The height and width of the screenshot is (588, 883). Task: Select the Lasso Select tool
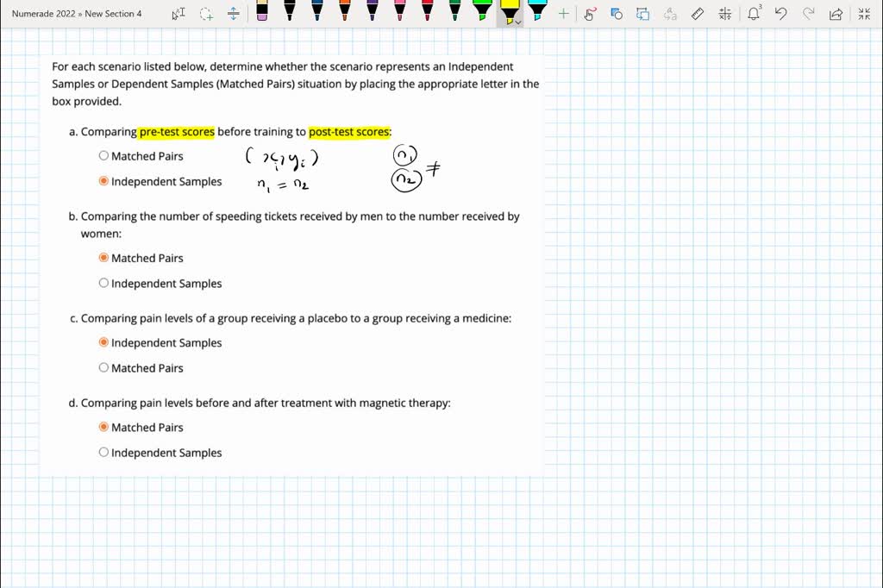point(206,14)
